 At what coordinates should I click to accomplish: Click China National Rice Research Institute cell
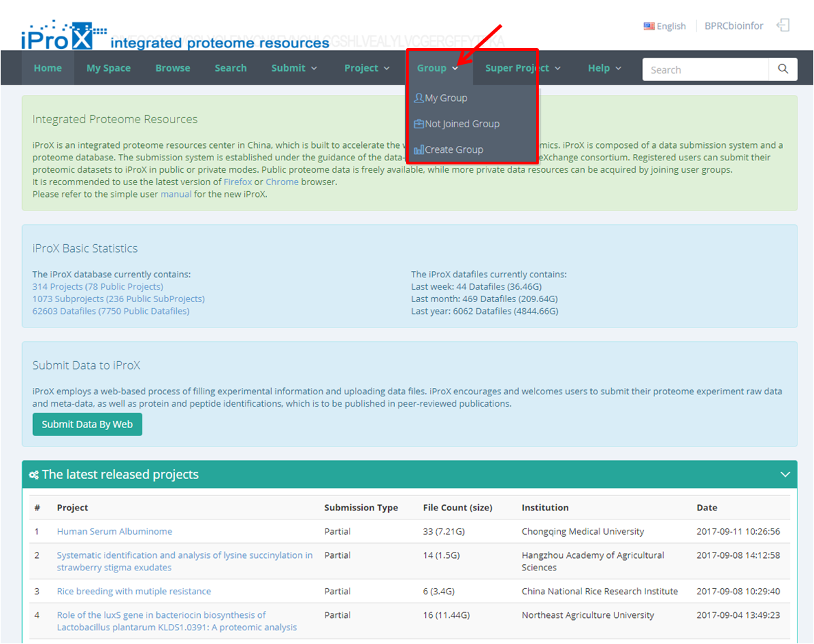[599, 592]
